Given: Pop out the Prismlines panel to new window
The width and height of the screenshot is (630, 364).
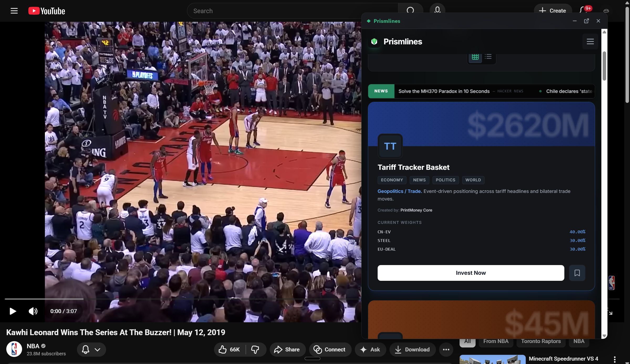Looking at the screenshot, I should tap(586, 21).
